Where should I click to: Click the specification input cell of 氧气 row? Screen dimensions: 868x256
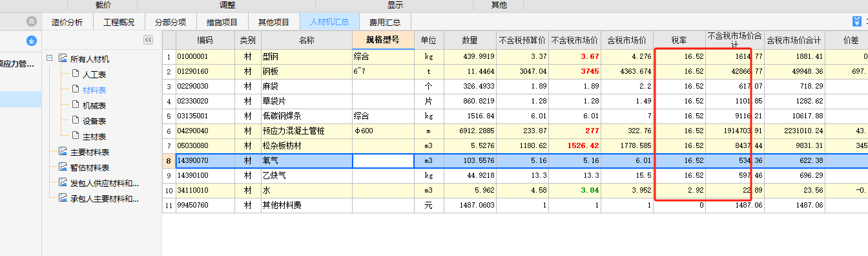click(x=383, y=160)
